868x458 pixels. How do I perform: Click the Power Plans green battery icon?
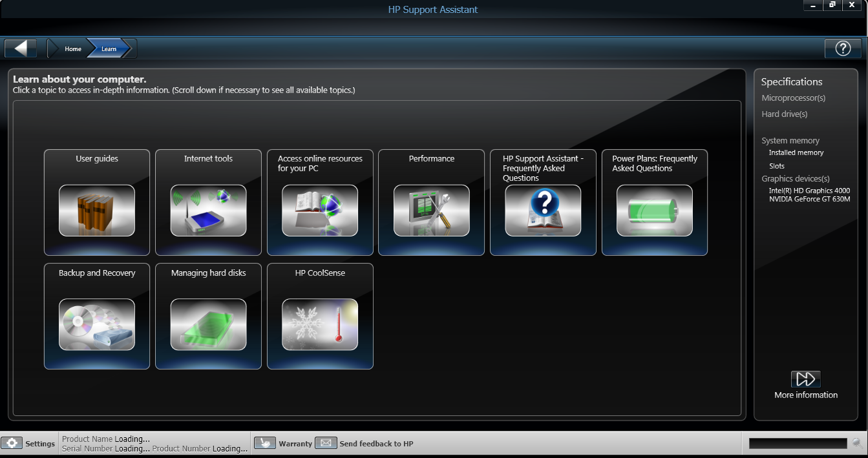pos(654,210)
